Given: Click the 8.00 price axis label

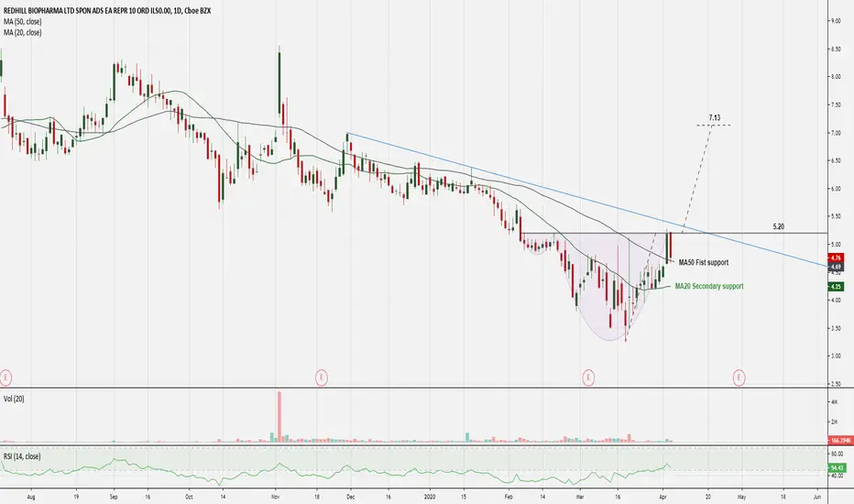Looking at the screenshot, I should click(835, 77).
